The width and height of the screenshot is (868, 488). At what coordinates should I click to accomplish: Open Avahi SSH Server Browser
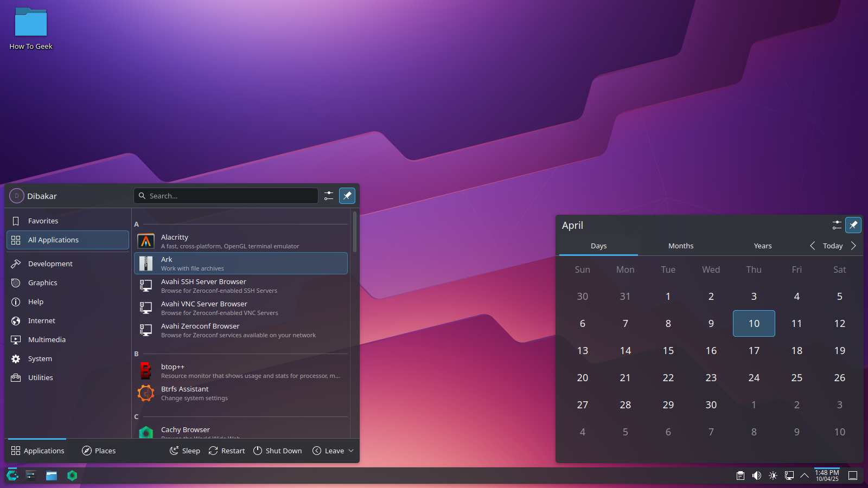pyautogui.click(x=203, y=285)
